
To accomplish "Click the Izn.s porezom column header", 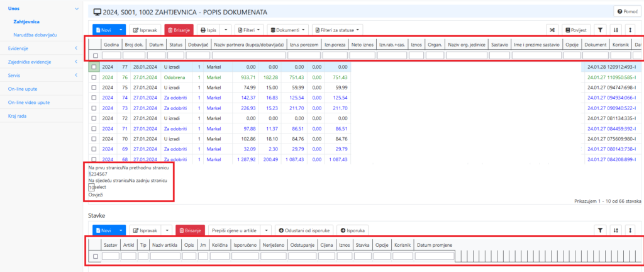I will [304, 44].
